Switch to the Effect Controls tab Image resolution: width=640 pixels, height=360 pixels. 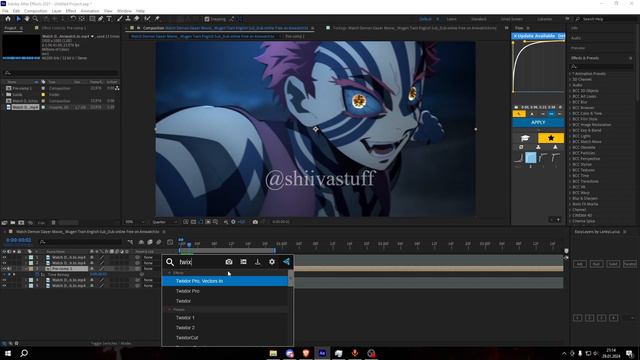(64, 28)
